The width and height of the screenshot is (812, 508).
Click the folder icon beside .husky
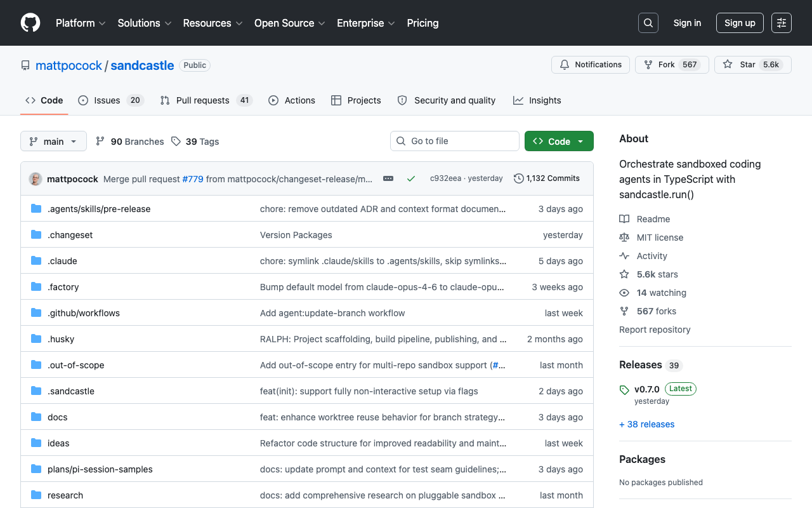coord(36,339)
